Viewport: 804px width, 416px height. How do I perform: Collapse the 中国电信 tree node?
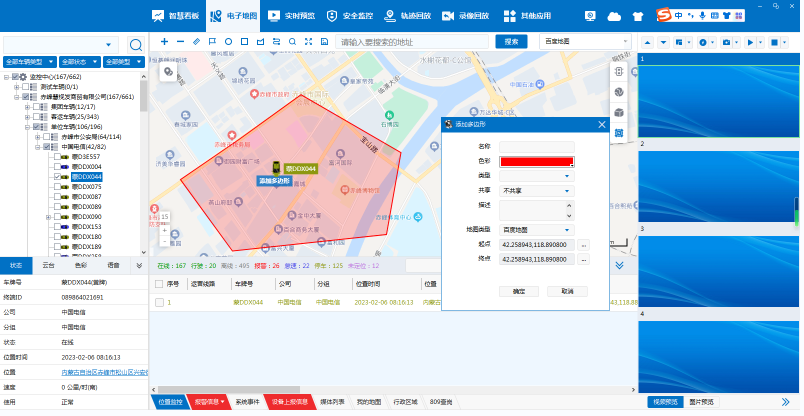coord(37,147)
